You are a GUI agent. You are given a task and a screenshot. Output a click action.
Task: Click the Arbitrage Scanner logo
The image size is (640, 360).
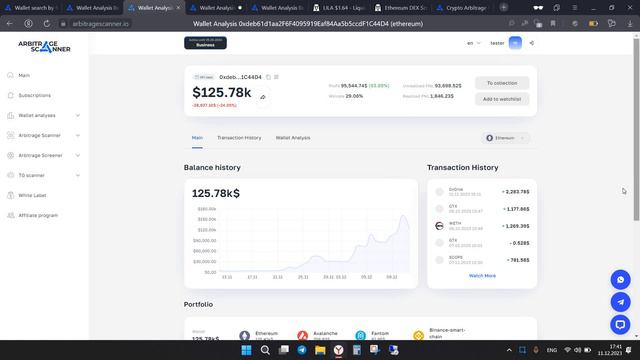pyautogui.click(x=44, y=47)
